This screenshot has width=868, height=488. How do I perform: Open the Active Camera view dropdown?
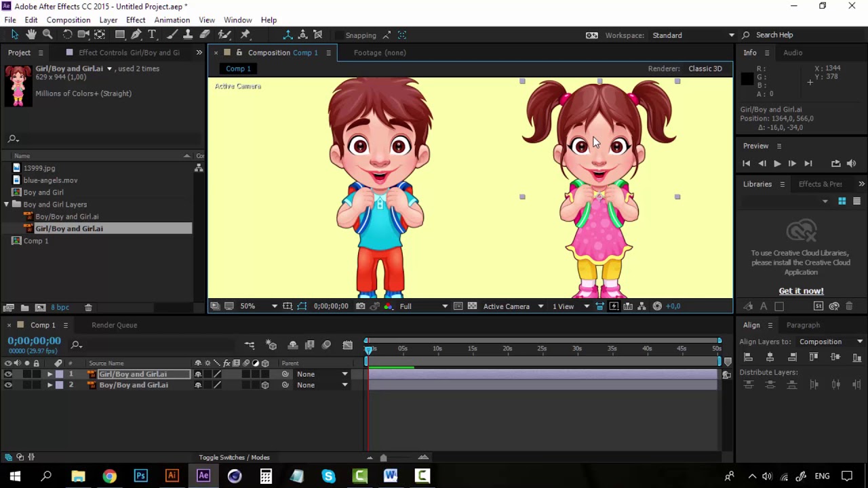tap(513, 306)
